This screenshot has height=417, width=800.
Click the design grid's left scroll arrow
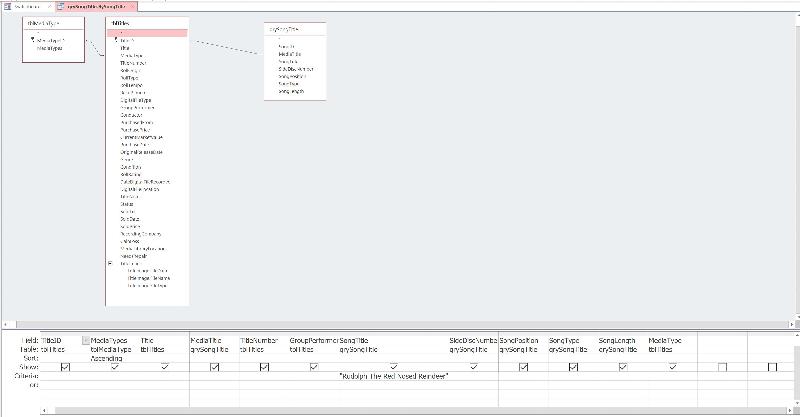[x=43, y=410]
